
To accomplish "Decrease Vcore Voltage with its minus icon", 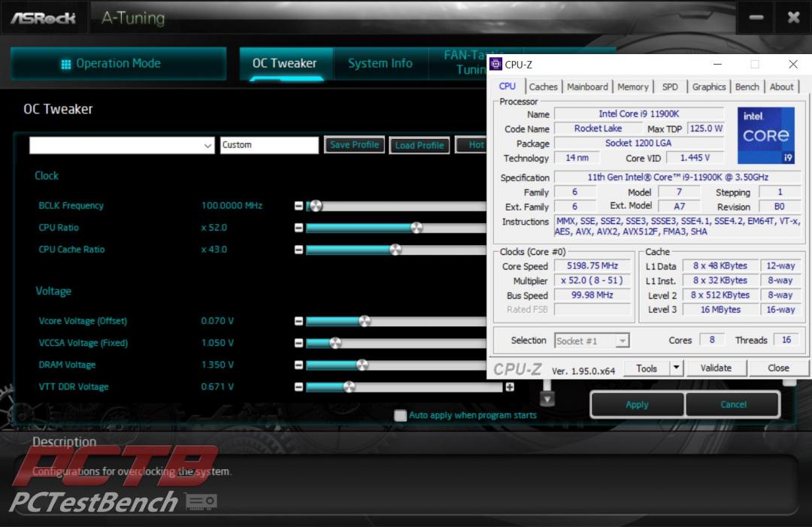I will (298, 321).
